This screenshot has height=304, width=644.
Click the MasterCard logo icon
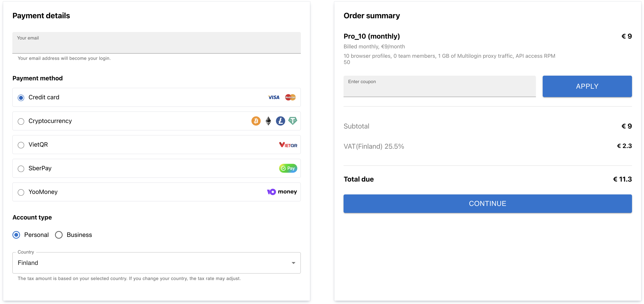pyautogui.click(x=290, y=97)
